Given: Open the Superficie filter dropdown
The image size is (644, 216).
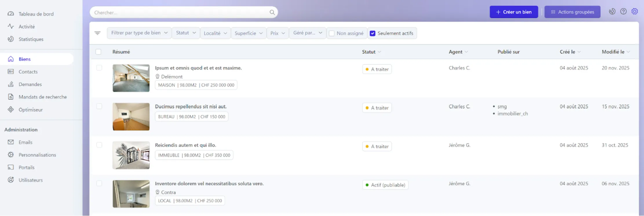Looking at the screenshot, I should point(249,33).
